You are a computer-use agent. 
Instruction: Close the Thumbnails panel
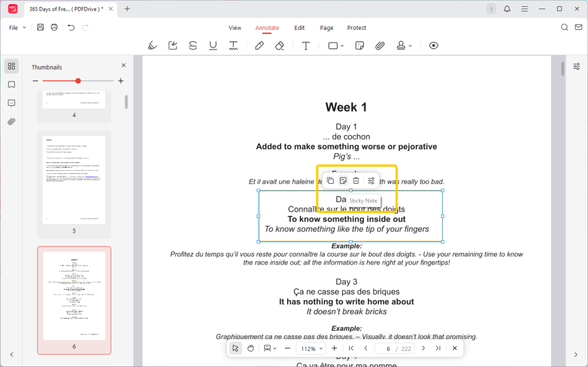point(123,66)
